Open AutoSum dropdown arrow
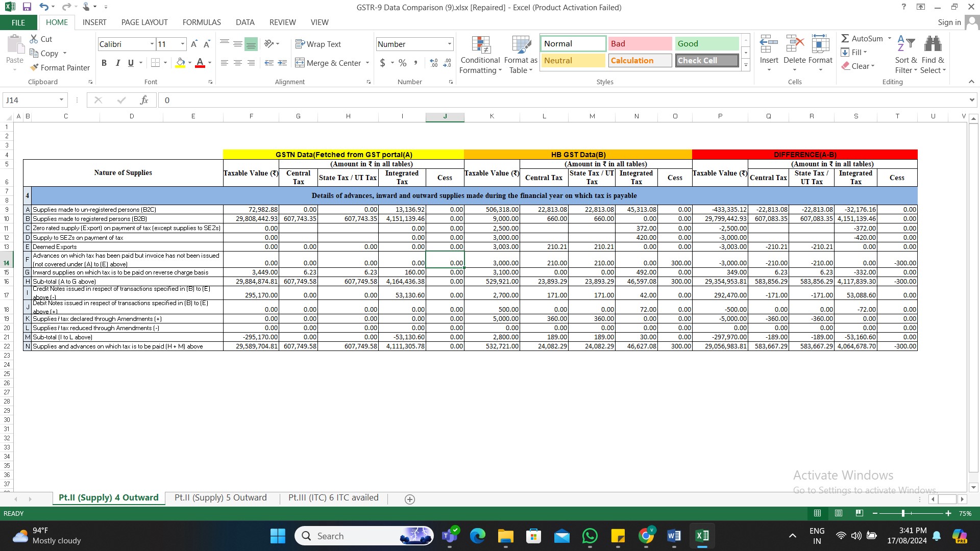The width and height of the screenshot is (980, 551). point(889,39)
